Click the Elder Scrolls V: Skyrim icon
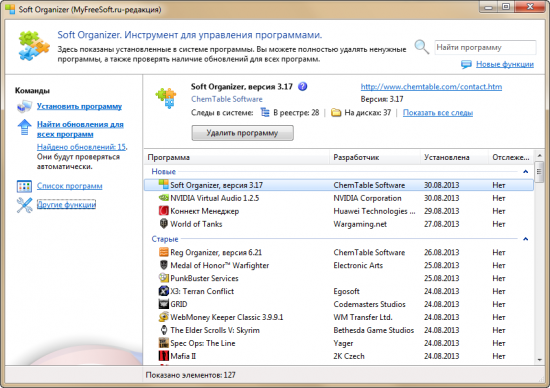The width and height of the screenshot is (550, 388). [x=163, y=330]
